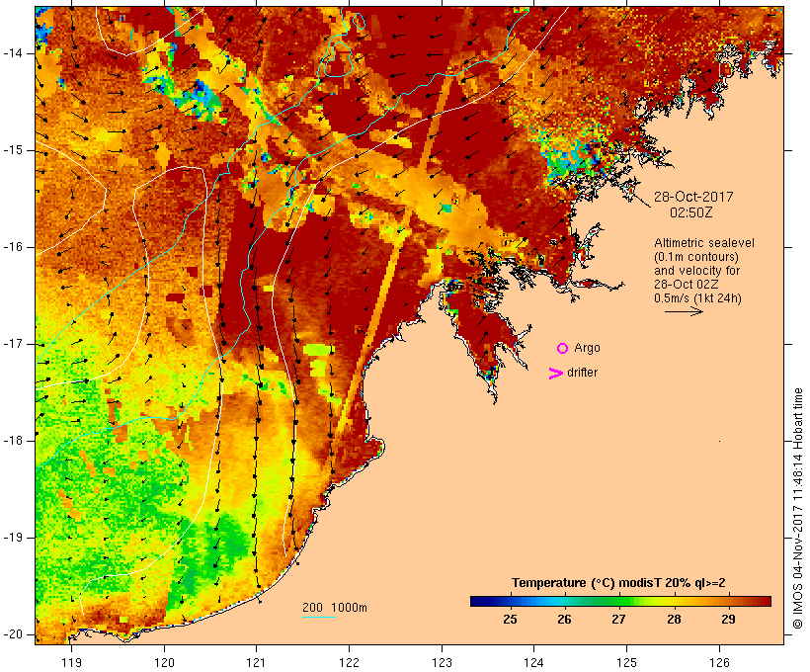Click the -17 latitude axis label
810x672 pixels.
(x=13, y=344)
